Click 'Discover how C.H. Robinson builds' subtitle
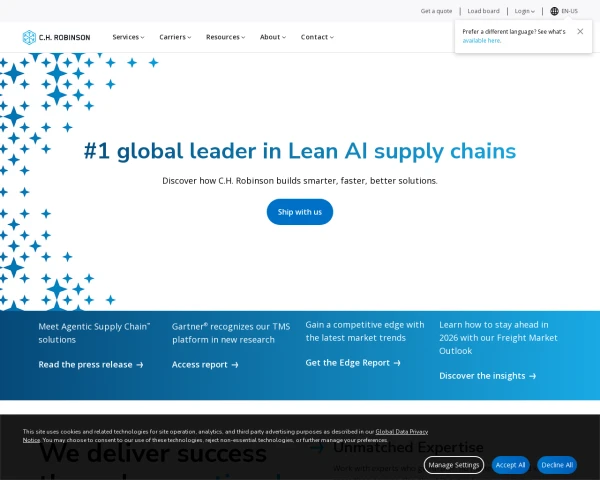 (x=300, y=181)
